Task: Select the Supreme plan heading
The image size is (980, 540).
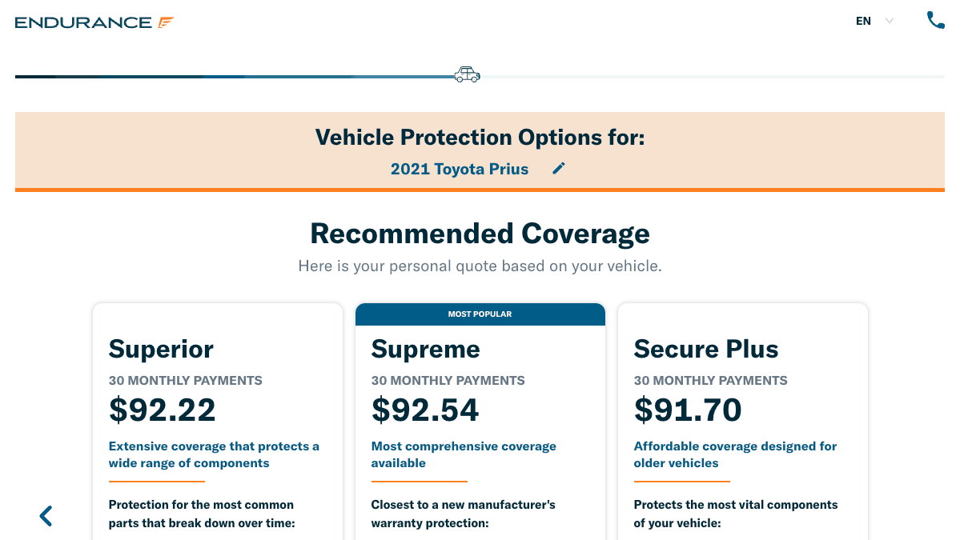Action: (x=425, y=349)
